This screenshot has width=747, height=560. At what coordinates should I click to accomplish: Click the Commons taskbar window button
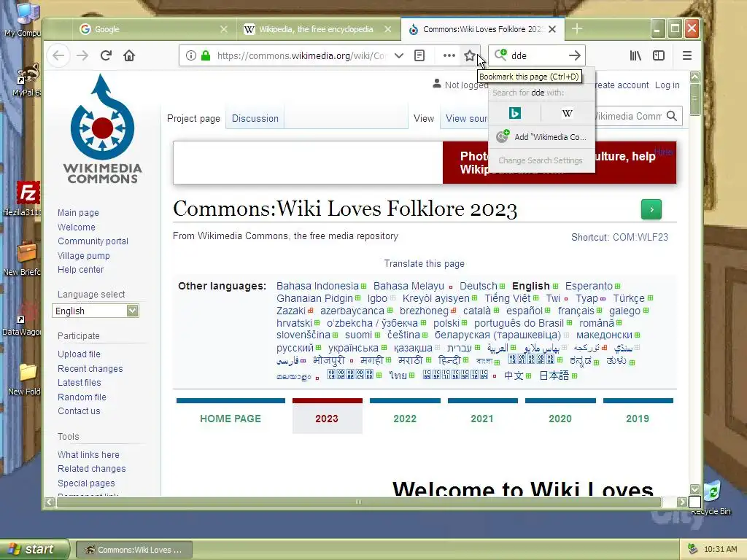134,550
